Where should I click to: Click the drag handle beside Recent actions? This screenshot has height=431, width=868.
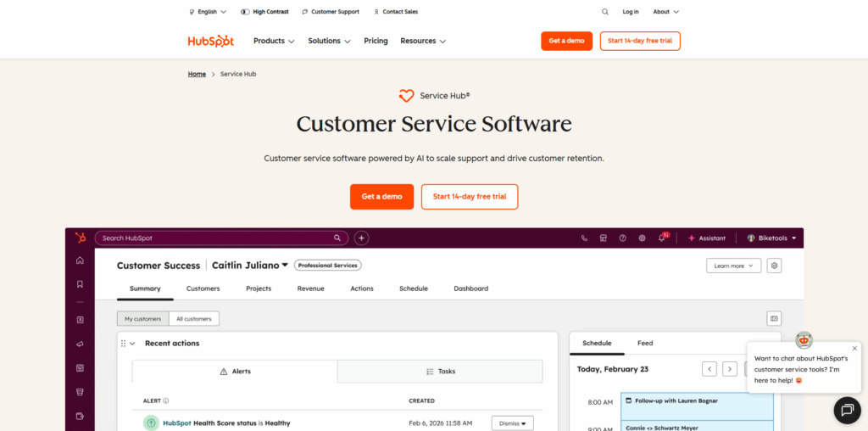pos(123,344)
